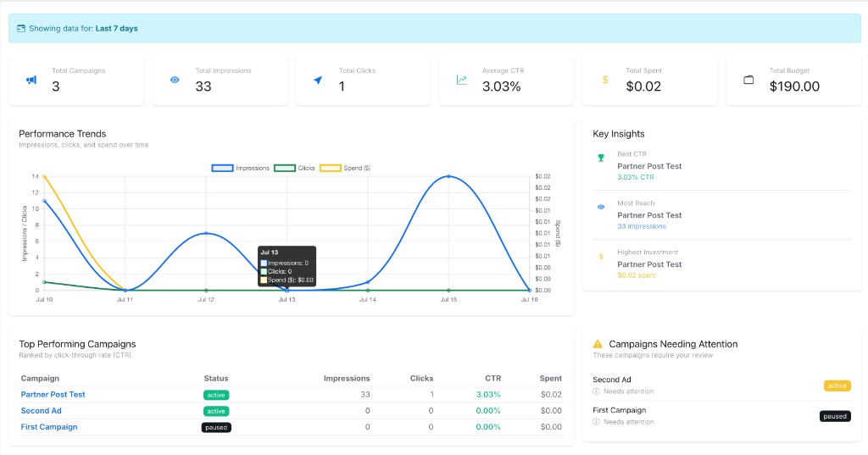
Task: Click the Spent column header
Action: pos(551,378)
